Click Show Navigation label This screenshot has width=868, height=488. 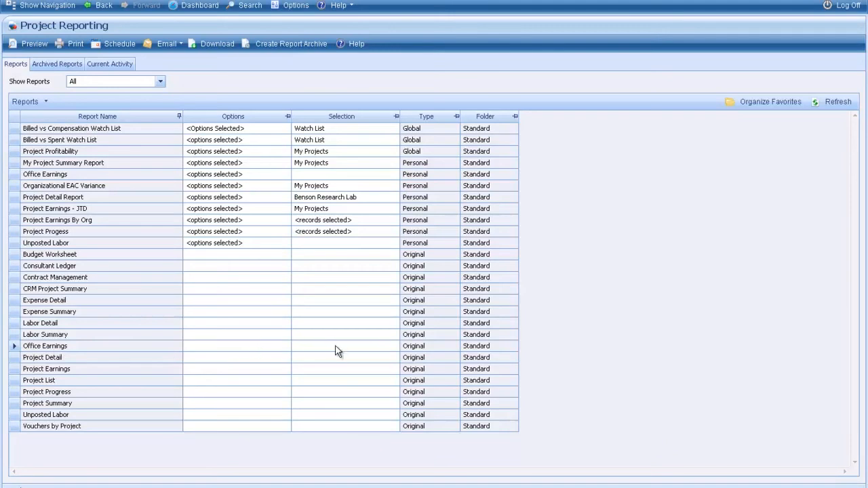tap(47, 5)
